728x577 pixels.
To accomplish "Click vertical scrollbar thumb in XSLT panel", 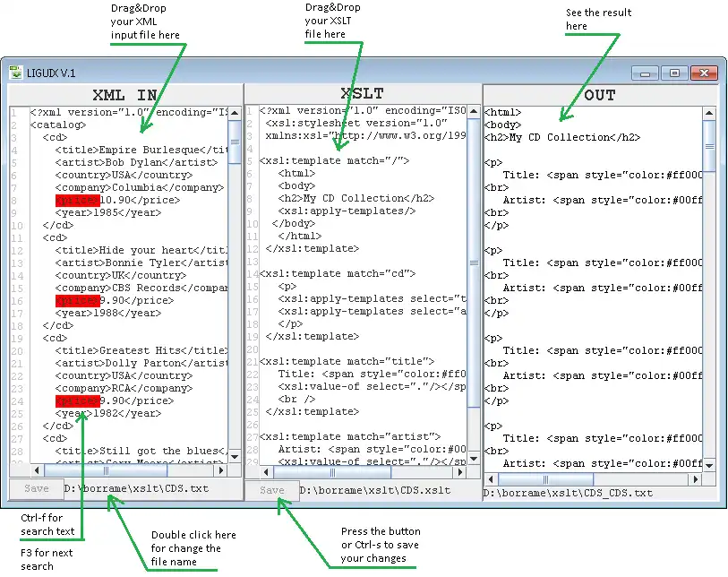I will pyautogui.click(x=474, y=263).
